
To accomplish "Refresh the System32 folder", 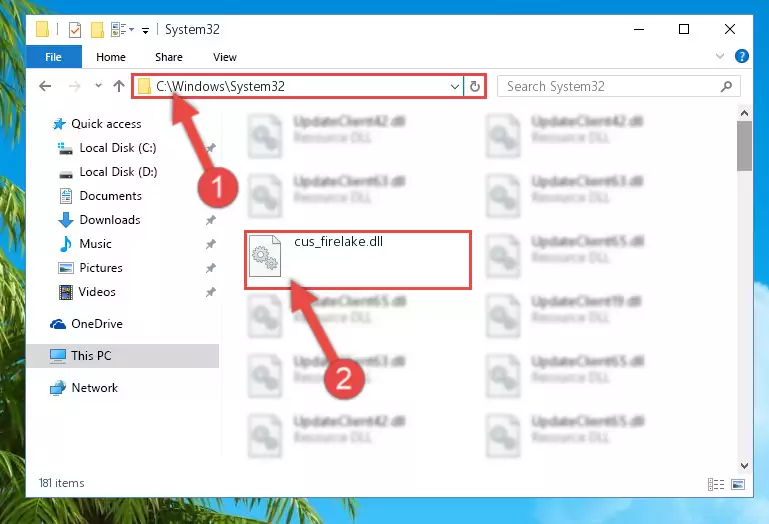I will tap(474, 87).
